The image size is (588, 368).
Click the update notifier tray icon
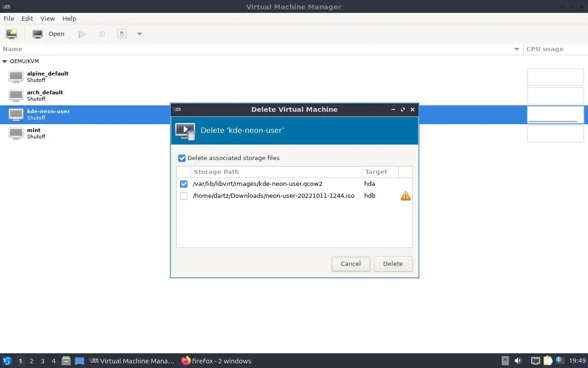560,360
